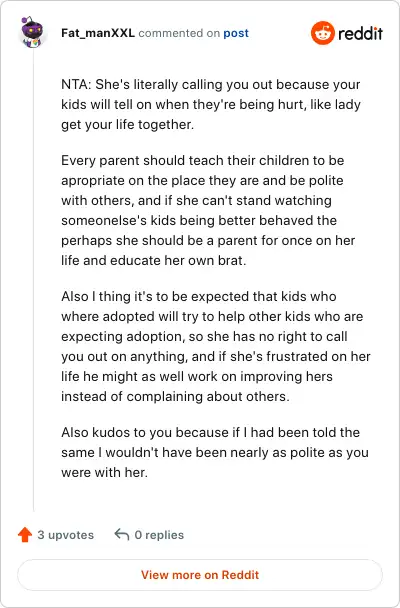This screenshot has width=400, height=608.
Task: Click the Fat_manXXL user avatar
Action: coord(33,32)
